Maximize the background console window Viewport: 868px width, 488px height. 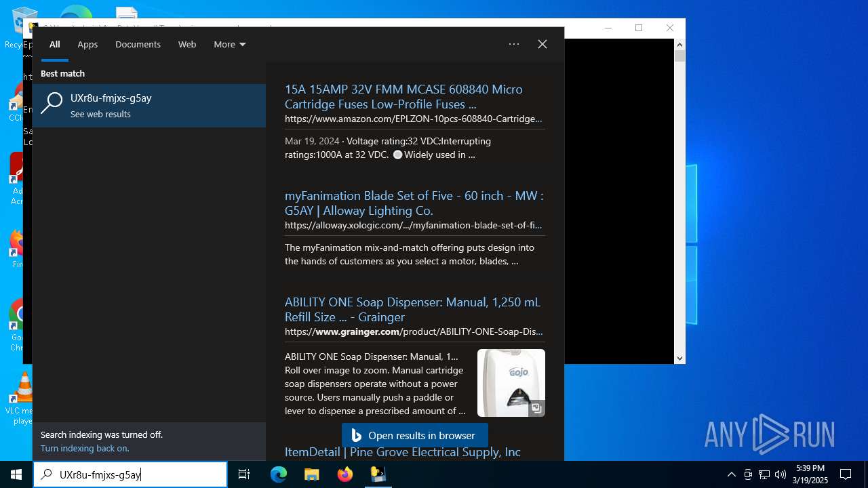(639, 28)
